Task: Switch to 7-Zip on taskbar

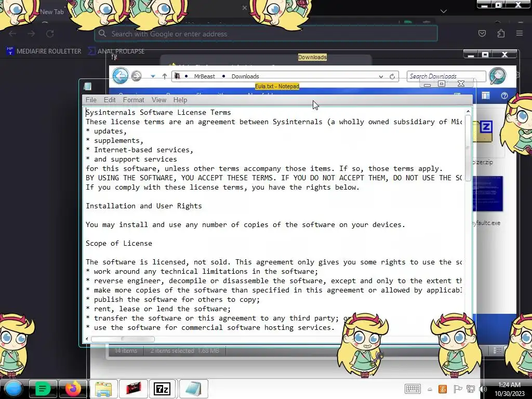Action: (162, 389)
